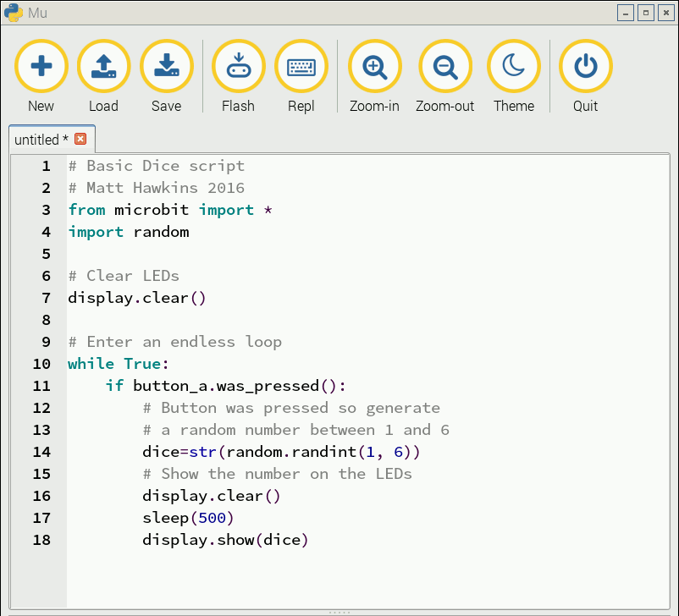This screenshot has width=679, height=616.
Task: Increase text size with Zoom-in
Action: click(x=374, y=66)
